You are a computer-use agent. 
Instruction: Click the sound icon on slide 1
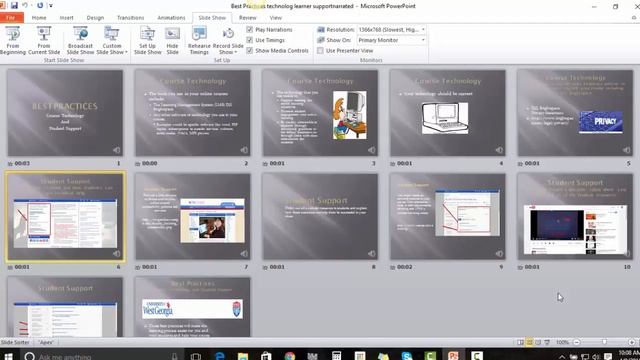(117, 150)
